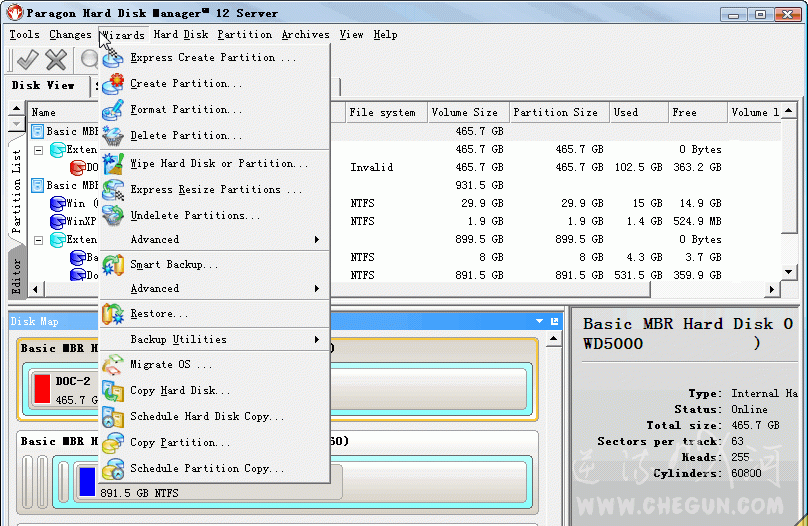
Task: Click the Copy Partition icon
Action: pos(112,443)
